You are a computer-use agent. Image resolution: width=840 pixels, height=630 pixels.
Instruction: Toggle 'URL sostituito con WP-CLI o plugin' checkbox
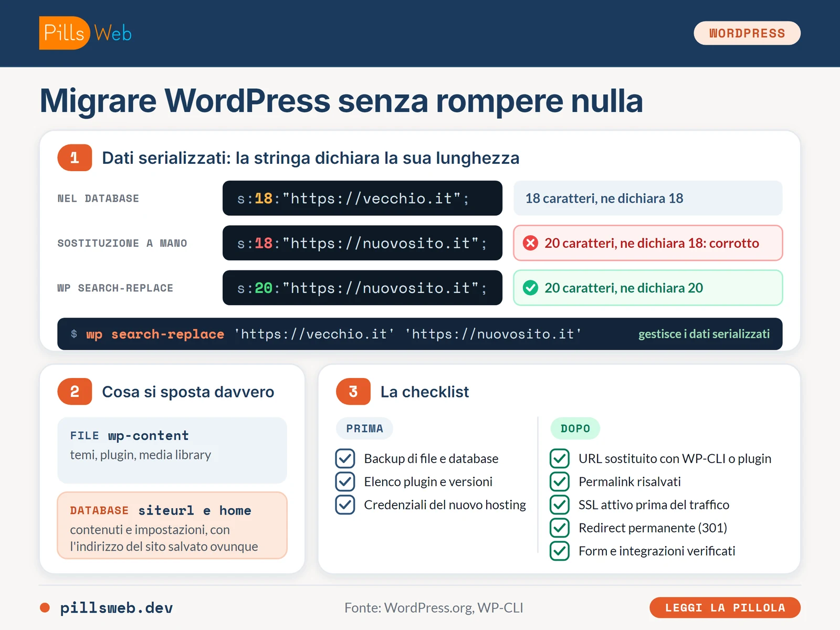point(560,458)
